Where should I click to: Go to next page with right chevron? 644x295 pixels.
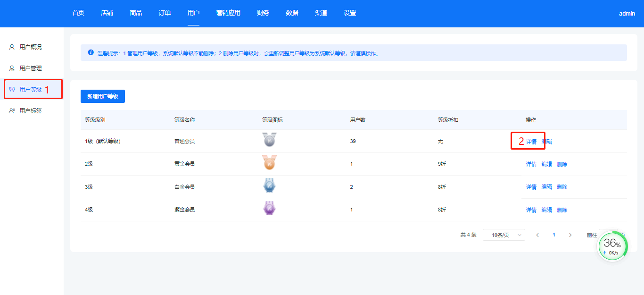(x=570, y=235)
